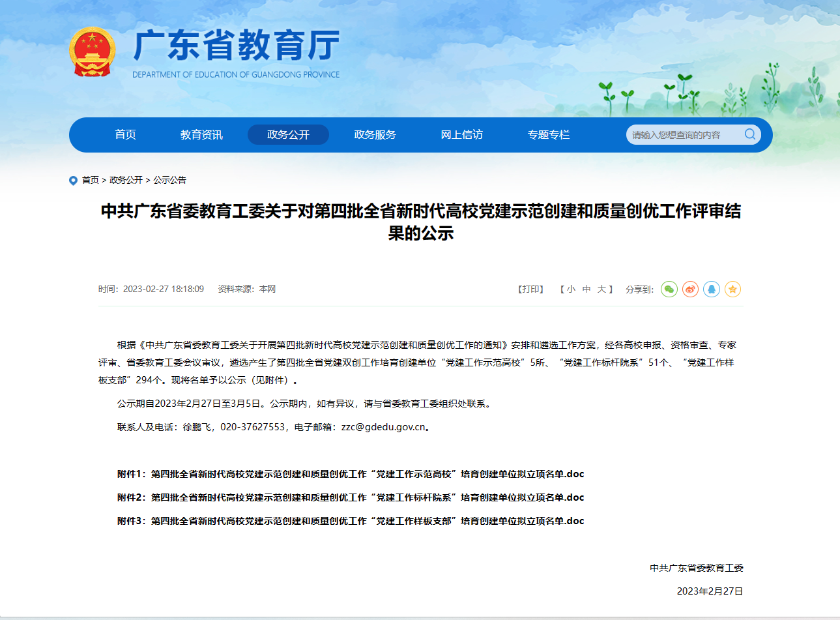Set font size to small (小)

[x=571, y=289]
